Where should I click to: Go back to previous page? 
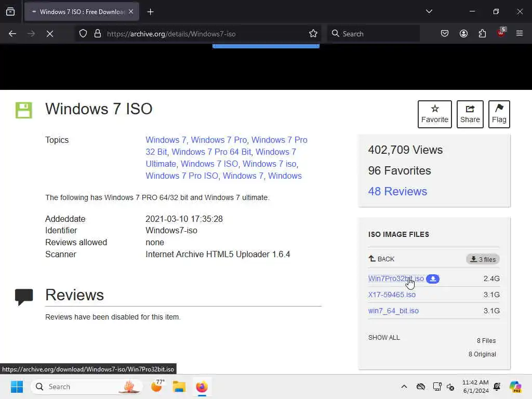click(12, 34)
